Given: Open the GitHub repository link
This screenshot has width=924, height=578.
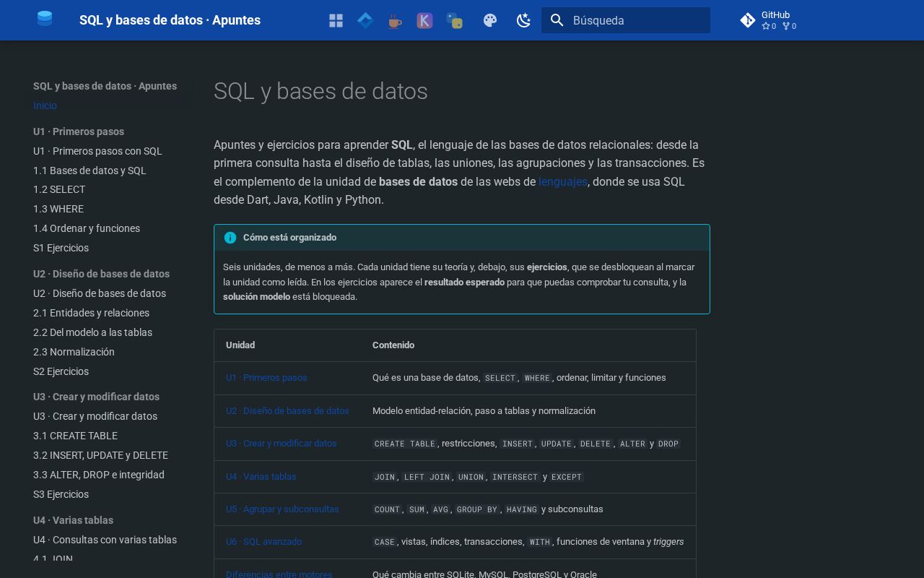Looking at the screenshot, I should tap(770, 20).
